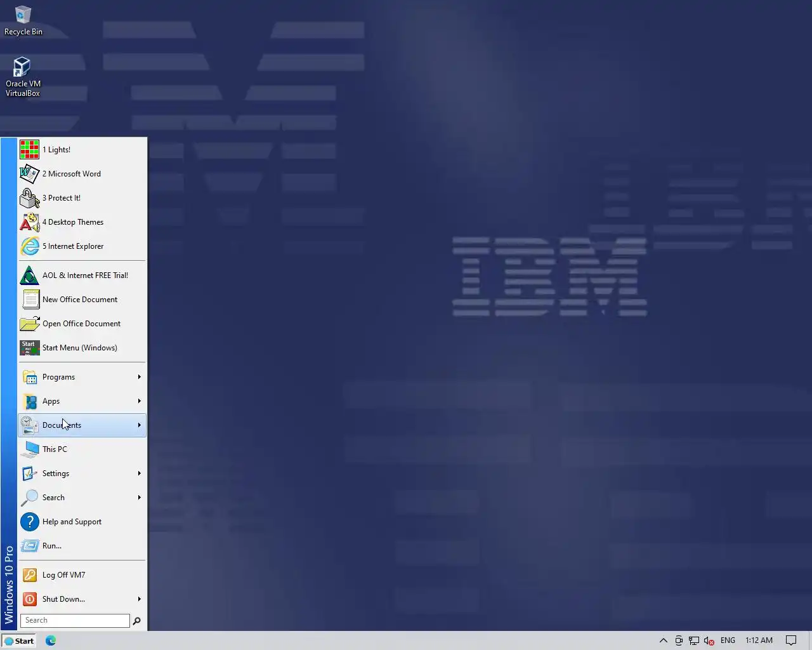The width and height of the screenshot is (812, 650).
Task: Choose 'AOL & Internet FREE Trial!' entry
Action: coord(82,275)
